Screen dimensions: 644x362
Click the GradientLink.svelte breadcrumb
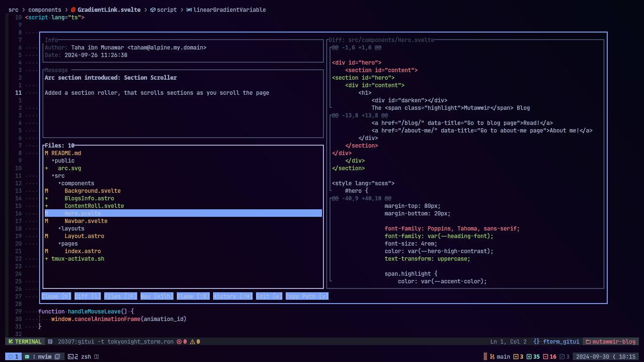click(109, 9)
